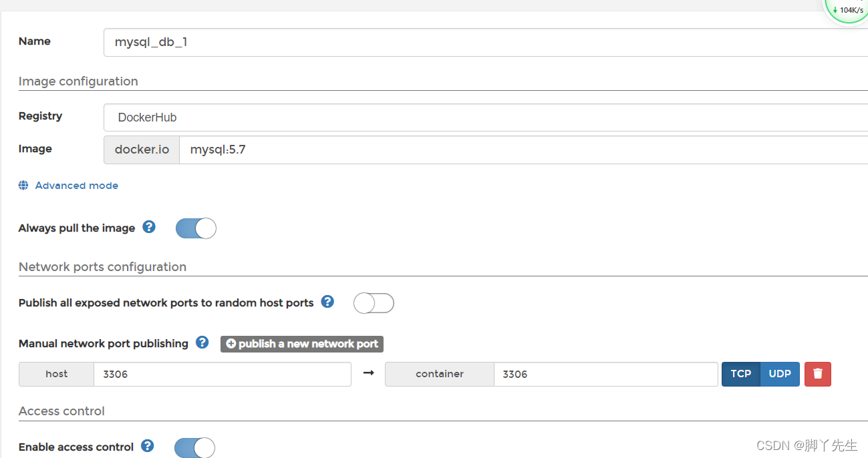
Task: Click help icon next to Manual network port publishing
Action: pos(202,342)
